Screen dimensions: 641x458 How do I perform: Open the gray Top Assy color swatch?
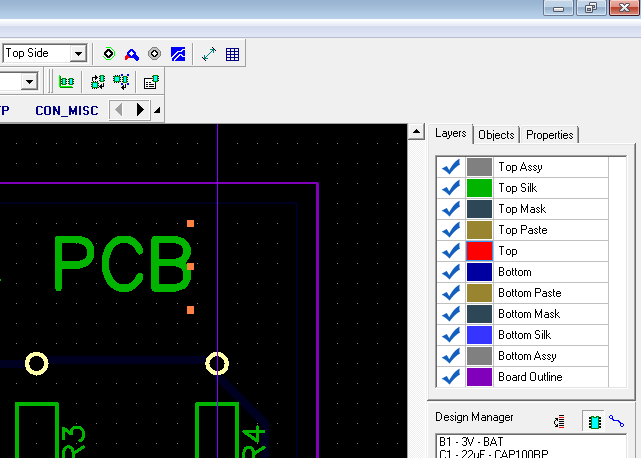click(479, 167)
